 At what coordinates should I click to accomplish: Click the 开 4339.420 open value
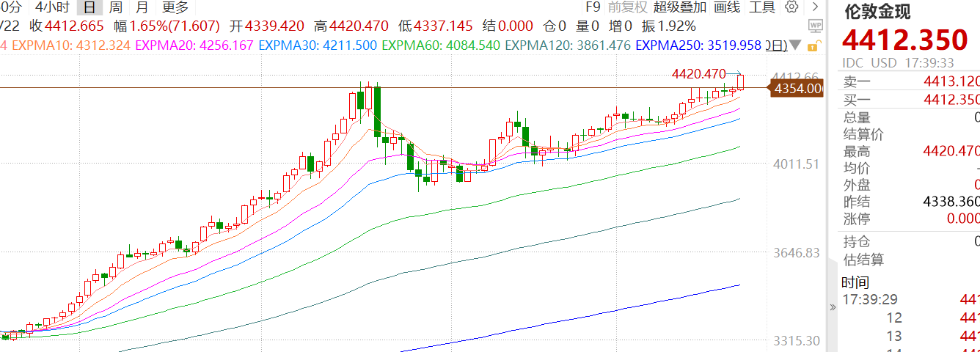[x=266, y=26]
